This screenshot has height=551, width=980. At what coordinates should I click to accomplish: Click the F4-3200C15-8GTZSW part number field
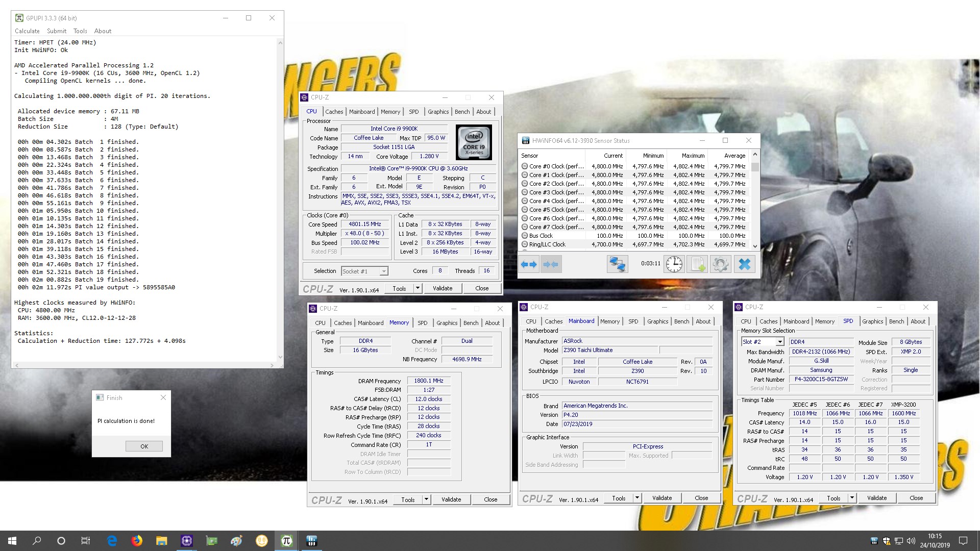click(x=821, y=379)
